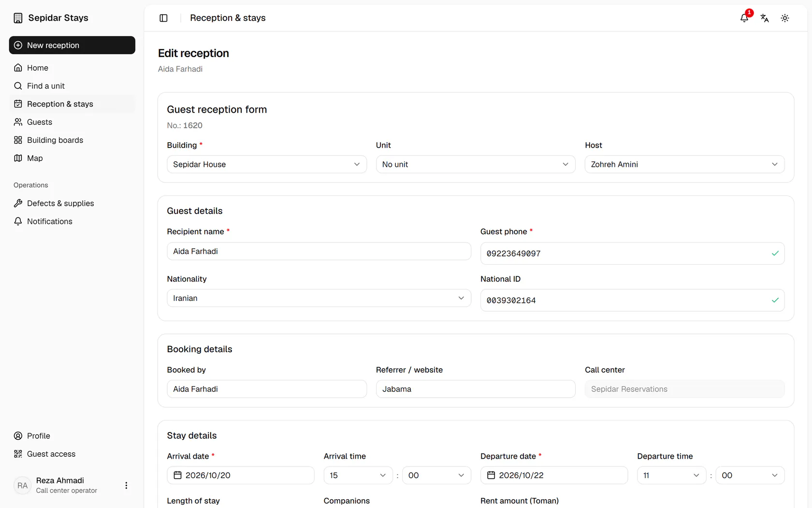Expand the Host dropdown Zohreh Amini
The image size is (812, 508).
click(x=684, y=164)
